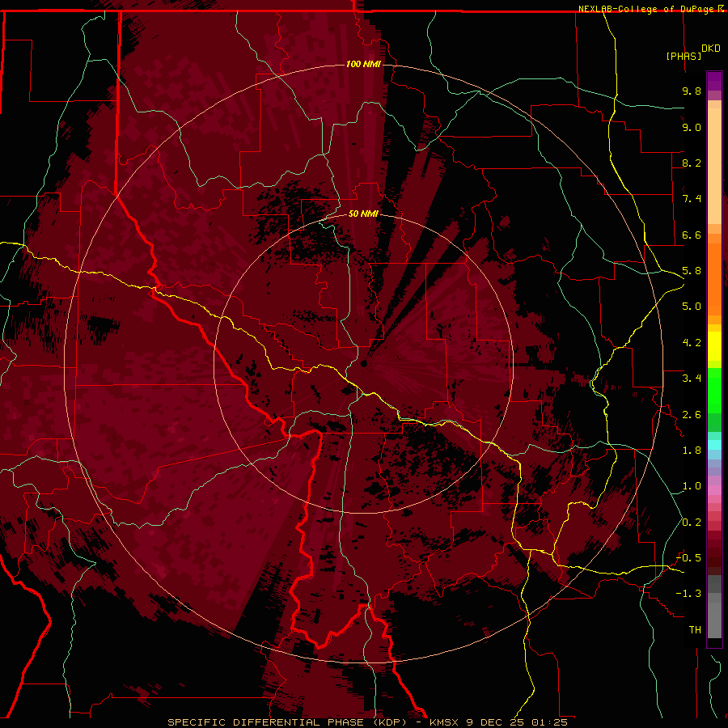The height and width of the screenshot is (728, 728).
Task: Click the 1.8 legend value
Action: coord(692,451)
